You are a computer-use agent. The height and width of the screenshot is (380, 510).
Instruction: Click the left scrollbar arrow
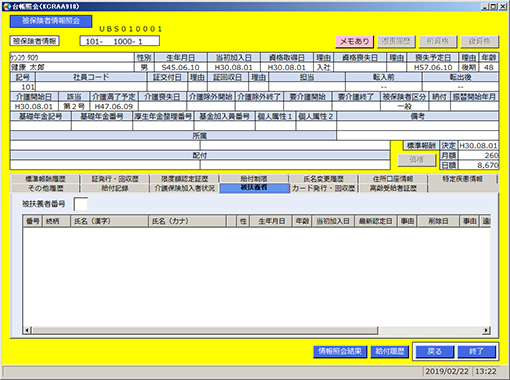[x=28, y=330]
